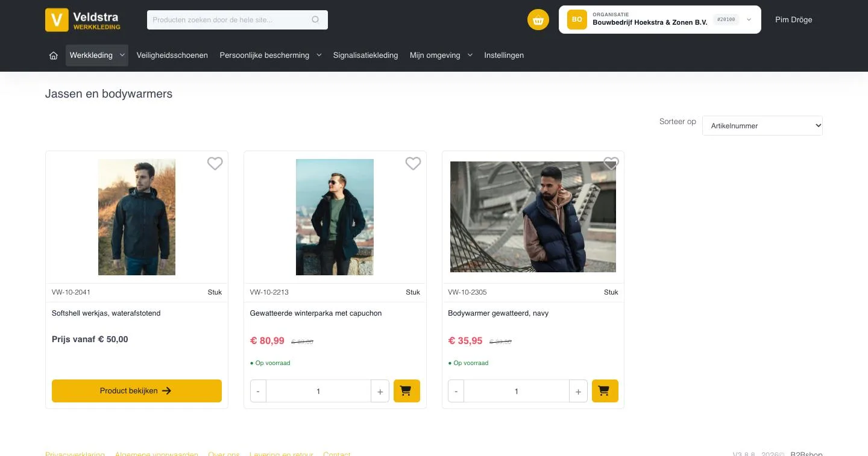Click the magnifier icon in the search bar
The image size is (868, 456).
point(315,20)
